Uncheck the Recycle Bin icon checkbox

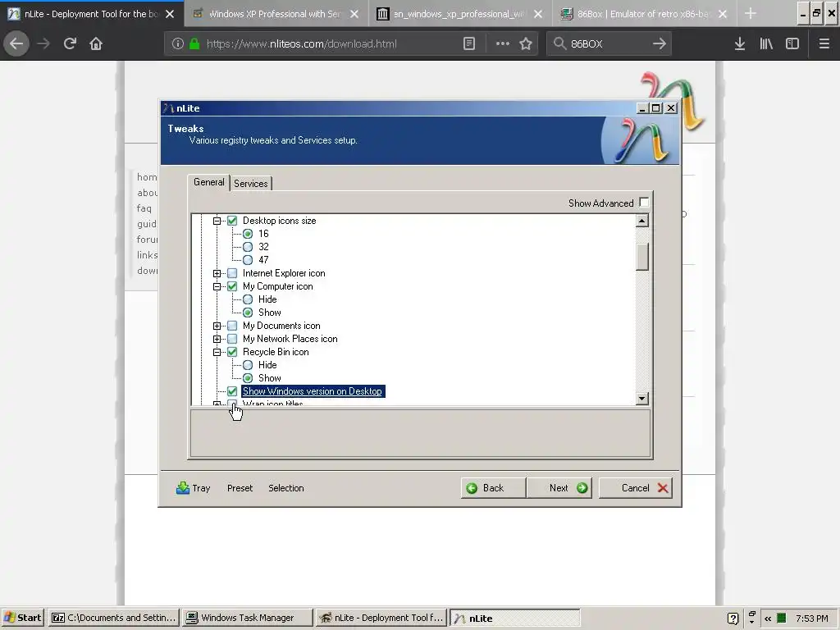pos(232,352)
